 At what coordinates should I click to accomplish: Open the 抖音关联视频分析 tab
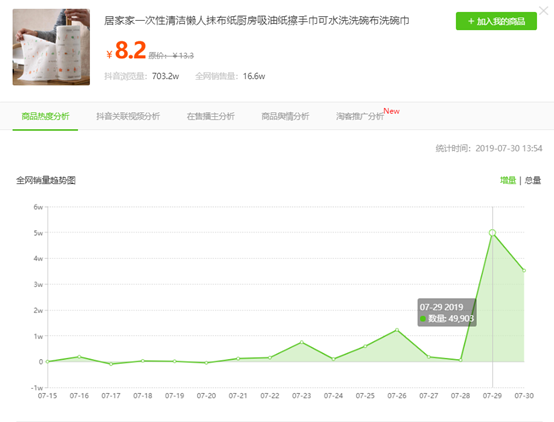click(128, 116)
